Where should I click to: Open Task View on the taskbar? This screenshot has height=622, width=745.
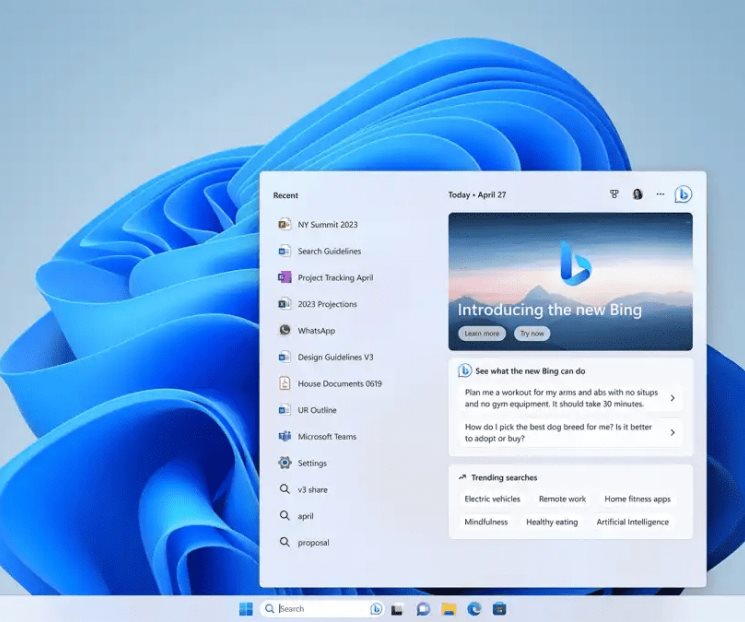click(x=397, y=609)
